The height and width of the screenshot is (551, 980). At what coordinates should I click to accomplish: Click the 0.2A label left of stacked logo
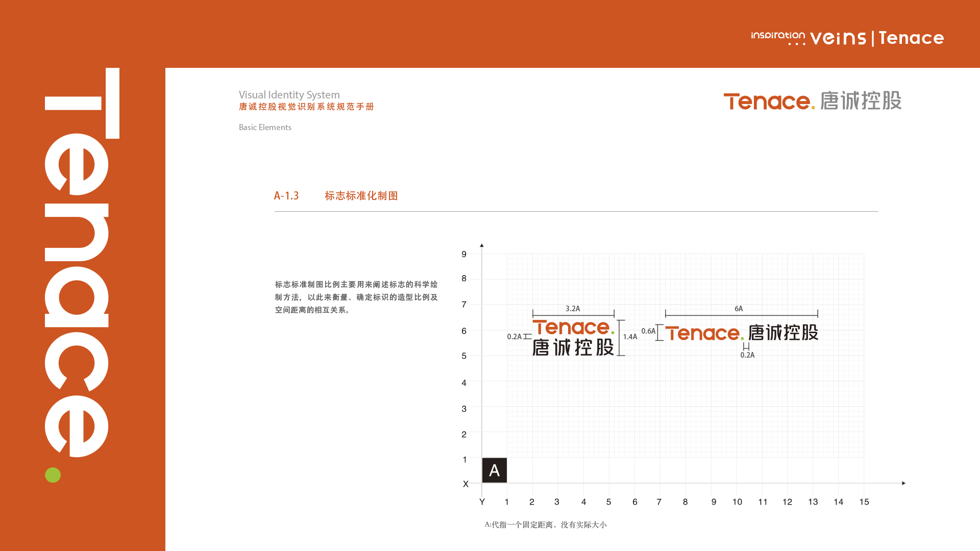pos(514,337)
